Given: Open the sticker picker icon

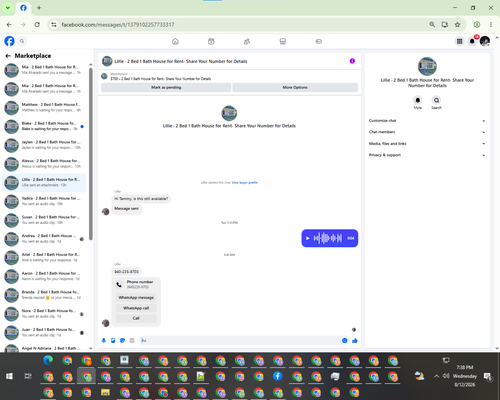Looking at the screenshot, I should coord(122,340).
